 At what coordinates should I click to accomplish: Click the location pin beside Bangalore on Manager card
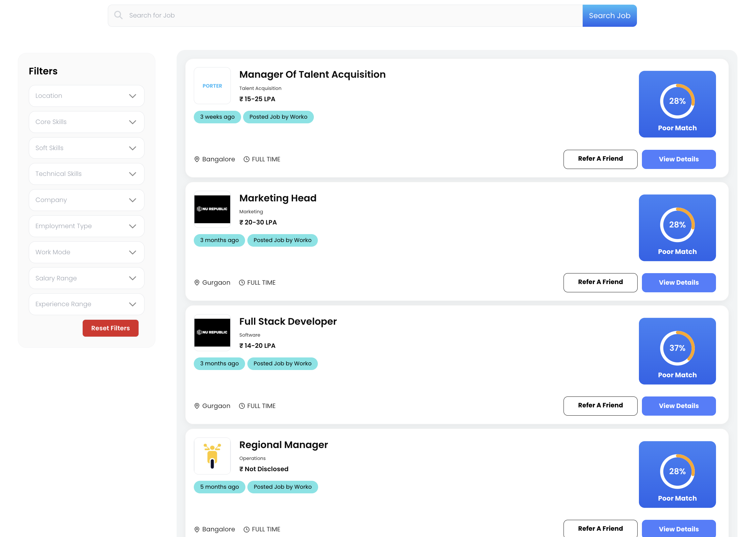click(197, 159)
